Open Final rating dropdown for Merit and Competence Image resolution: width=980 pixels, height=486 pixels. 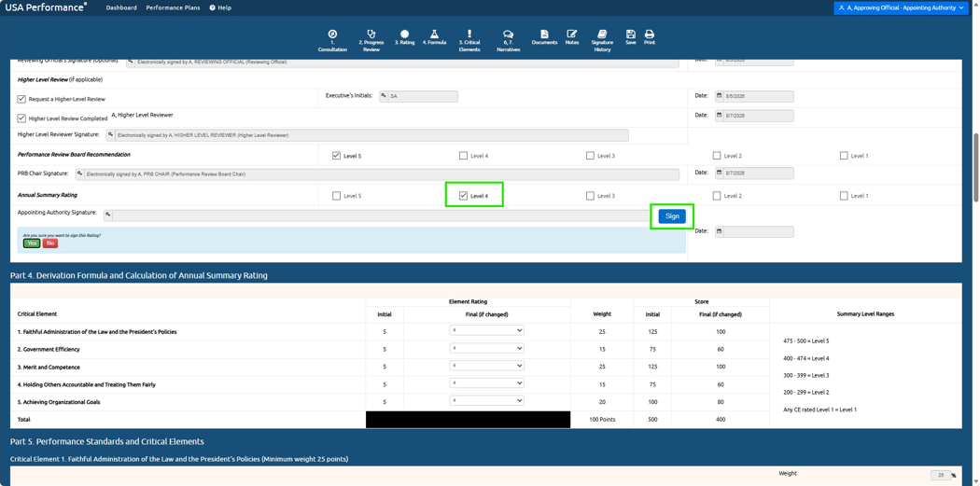486,366
